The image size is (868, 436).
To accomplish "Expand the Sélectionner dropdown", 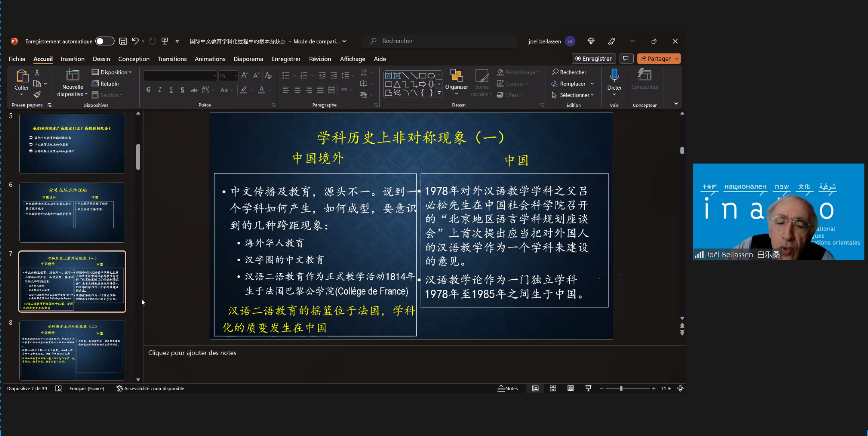I will [573, 95].
